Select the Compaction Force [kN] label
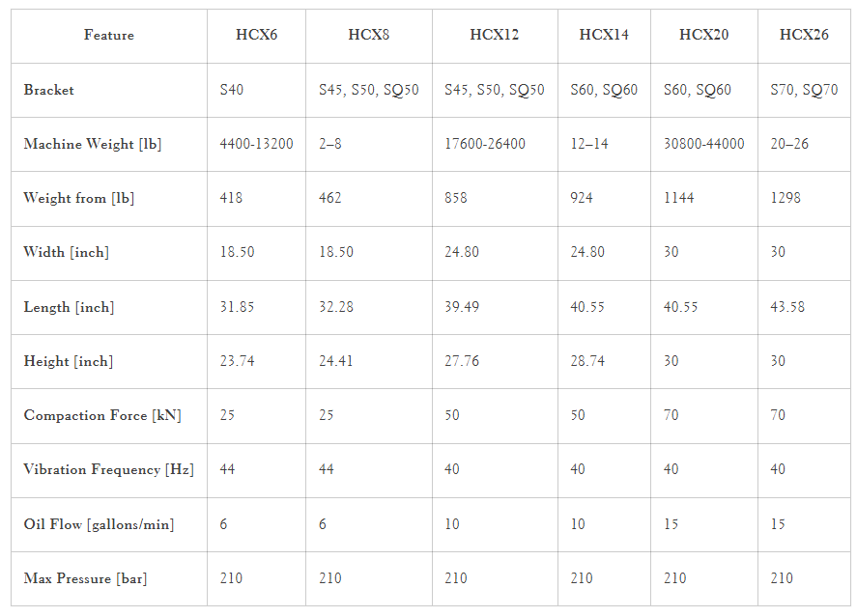 coord(102,415)
